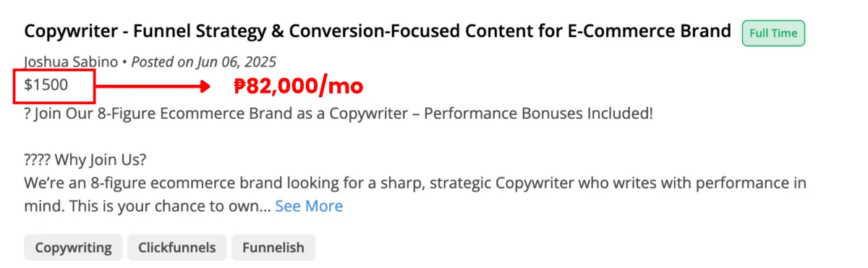The width and height of the screenshot is (868, 268).
Task: Click the question mark before Join Our
Action: (x=27, y=114)
